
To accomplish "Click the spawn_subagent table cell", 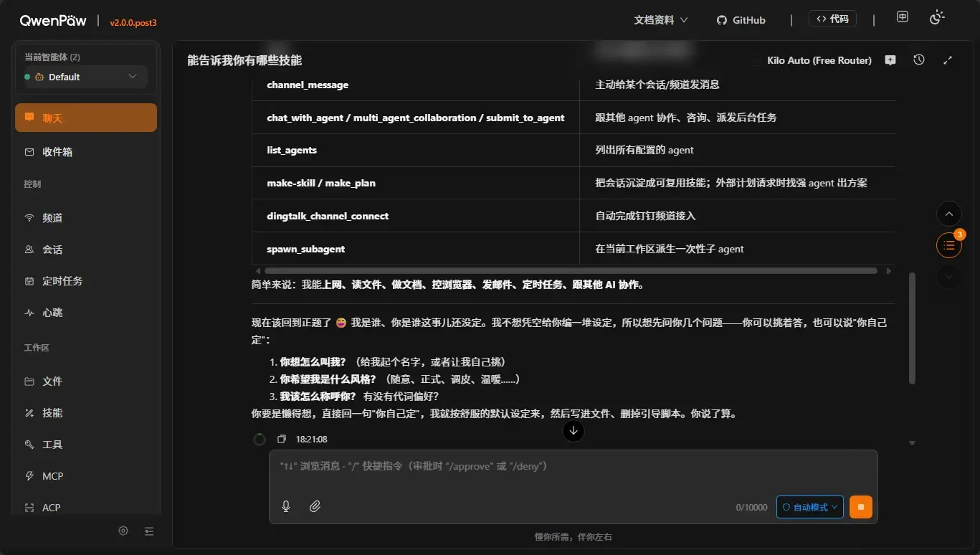I will point(416,249).
